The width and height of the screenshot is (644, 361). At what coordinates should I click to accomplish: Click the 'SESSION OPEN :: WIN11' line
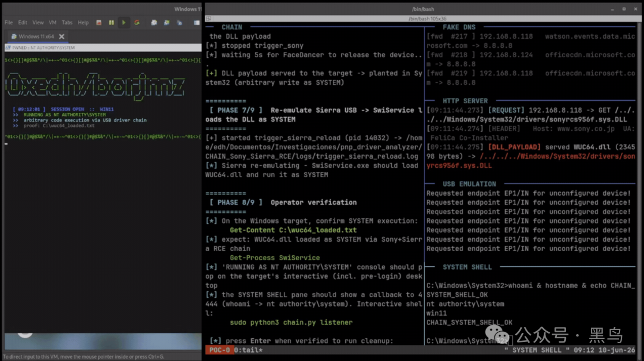63,109
